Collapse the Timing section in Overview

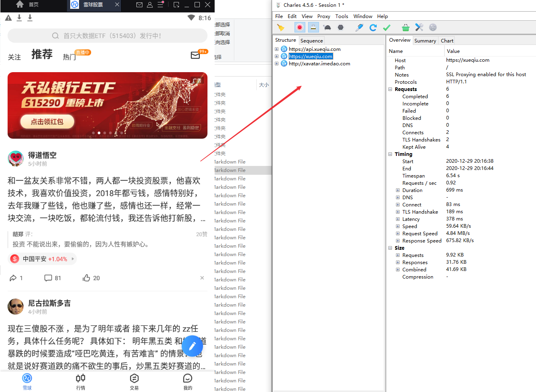390,154
